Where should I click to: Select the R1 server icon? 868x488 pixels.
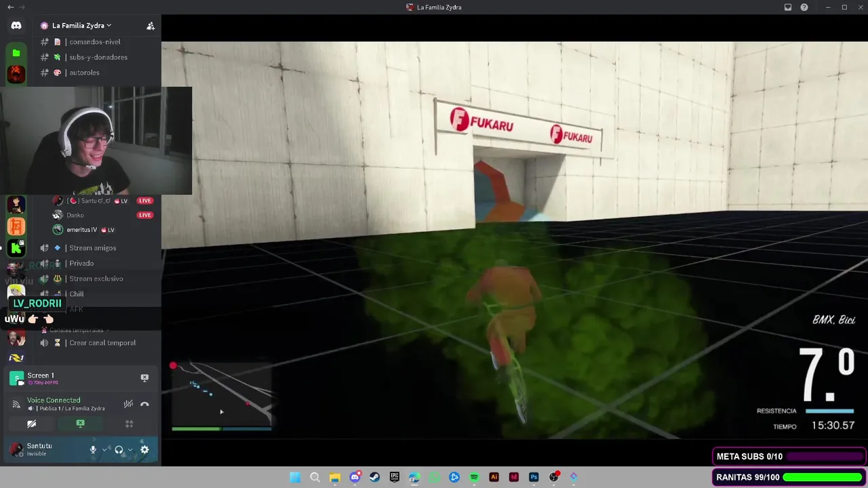(16, 358)
